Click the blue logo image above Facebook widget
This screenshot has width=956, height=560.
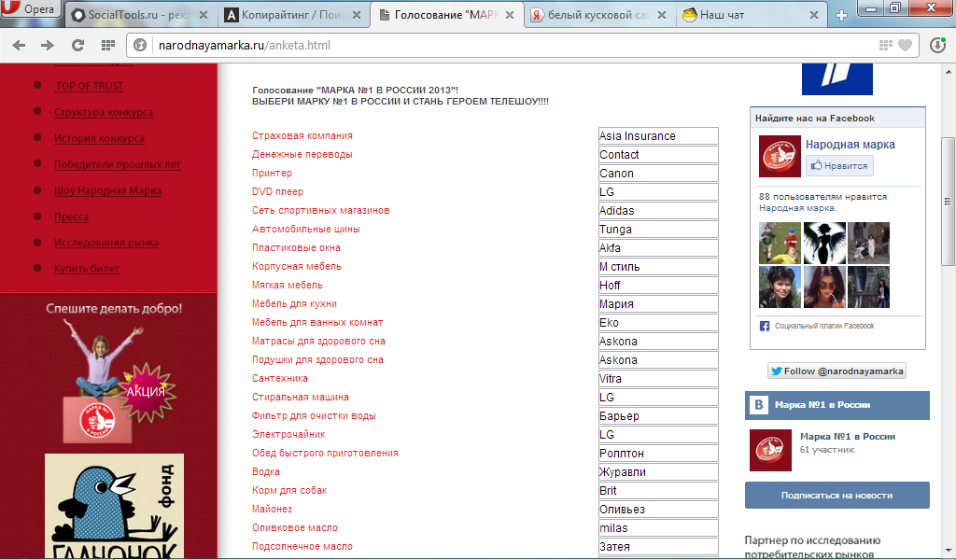(x=837, y=79)
